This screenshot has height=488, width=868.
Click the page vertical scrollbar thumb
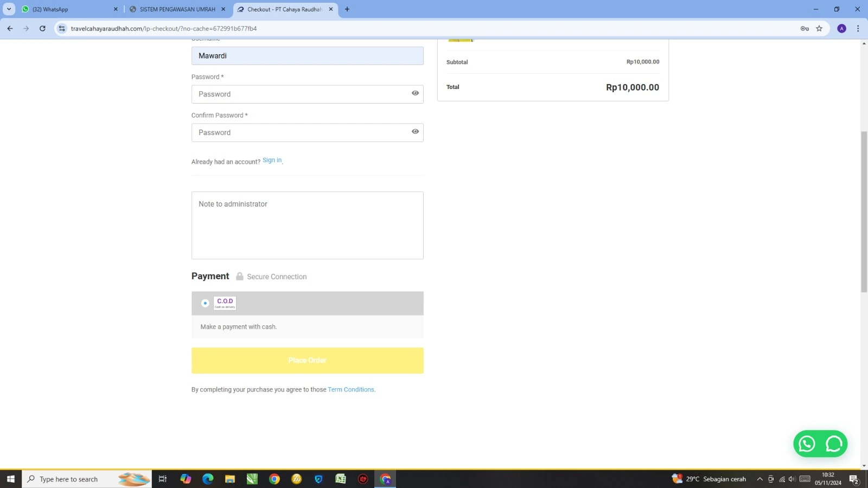pos(864,211)
